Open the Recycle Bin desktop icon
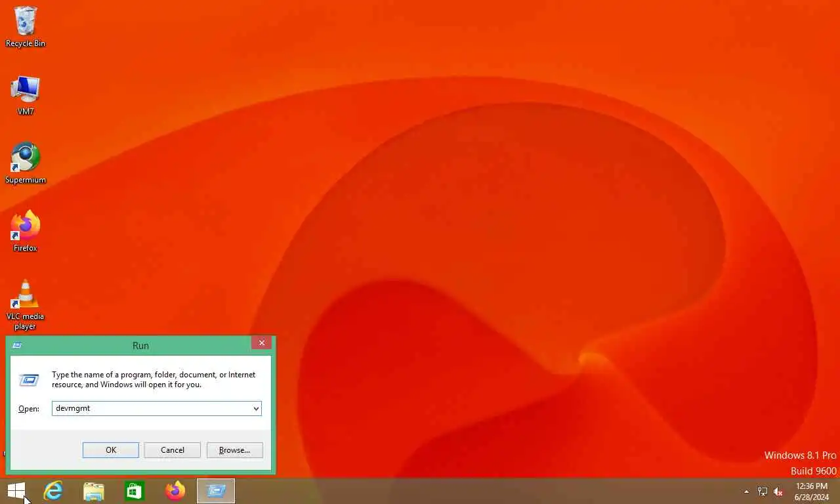The image size is (840, 504). (26, 27)
